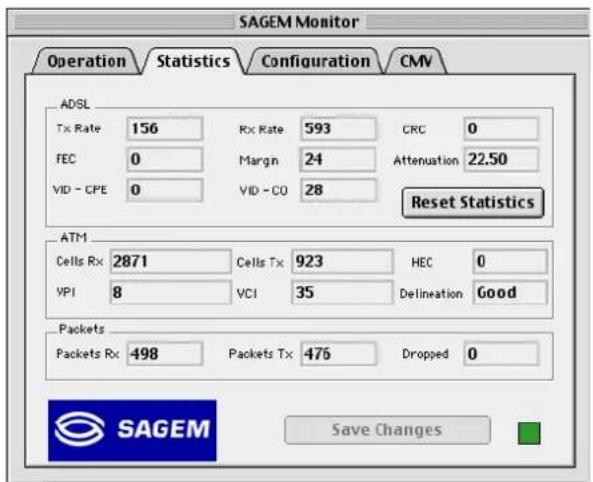Click the Margin label
Screen dimensions: 593x482
click(x=259, y=161)
